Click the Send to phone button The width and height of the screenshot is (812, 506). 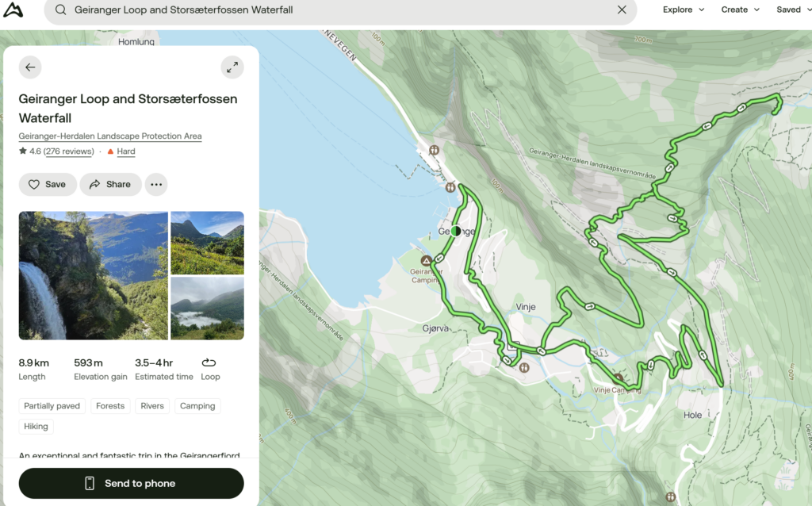131,483
